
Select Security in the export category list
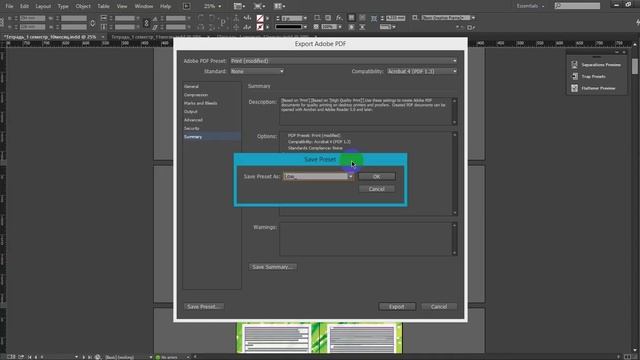(x=191, y=128)
